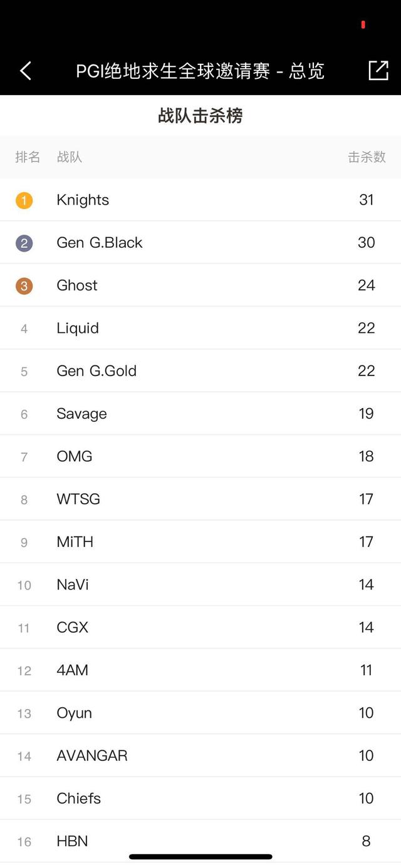Image resolution: width=401 pixels, height=868 pixels.
Task: Tap the bronze rank 3 badge
Action: point(24,286)
